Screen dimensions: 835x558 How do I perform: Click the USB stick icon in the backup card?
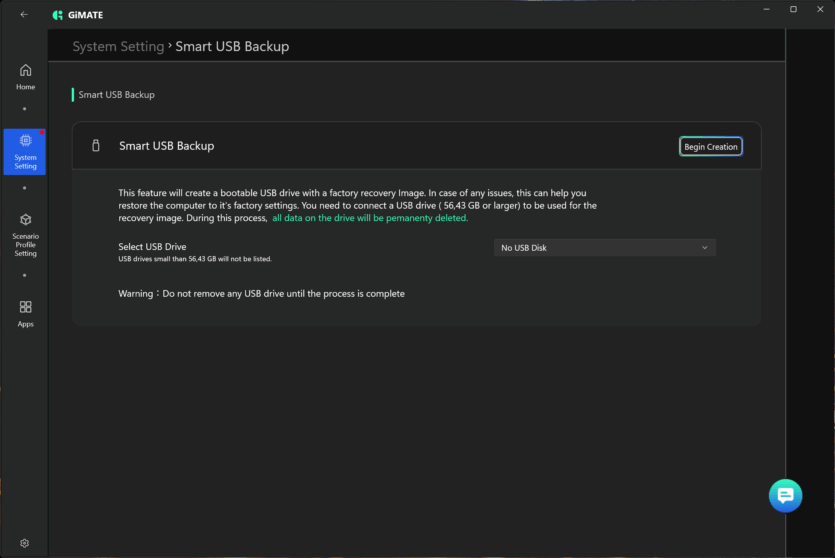tap(96, 146)
